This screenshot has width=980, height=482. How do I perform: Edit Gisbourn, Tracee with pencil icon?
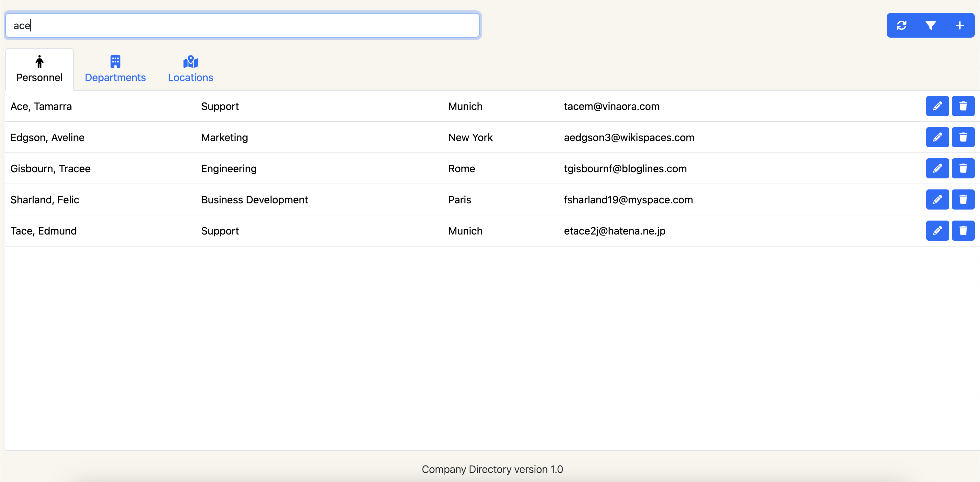937,169
